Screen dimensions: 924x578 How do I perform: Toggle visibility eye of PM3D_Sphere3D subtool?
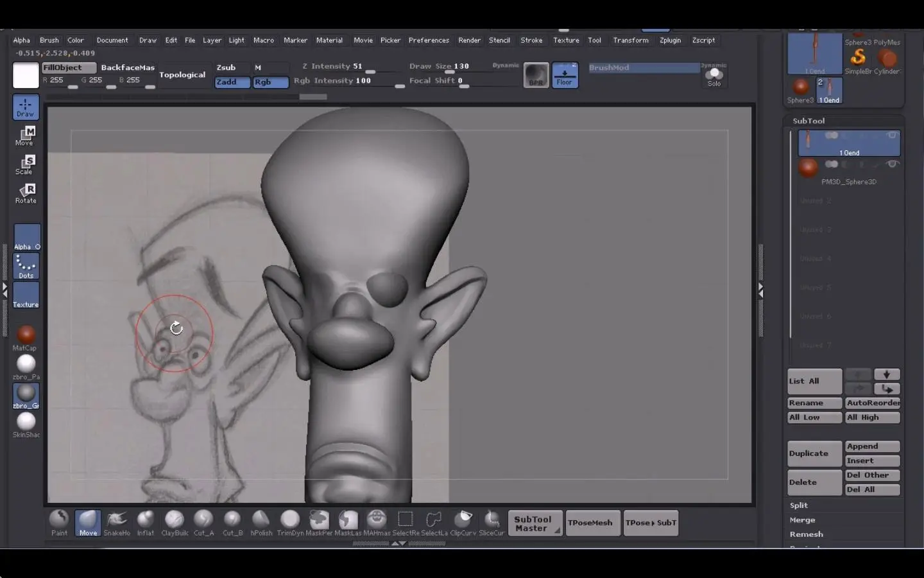click(891, 164)
